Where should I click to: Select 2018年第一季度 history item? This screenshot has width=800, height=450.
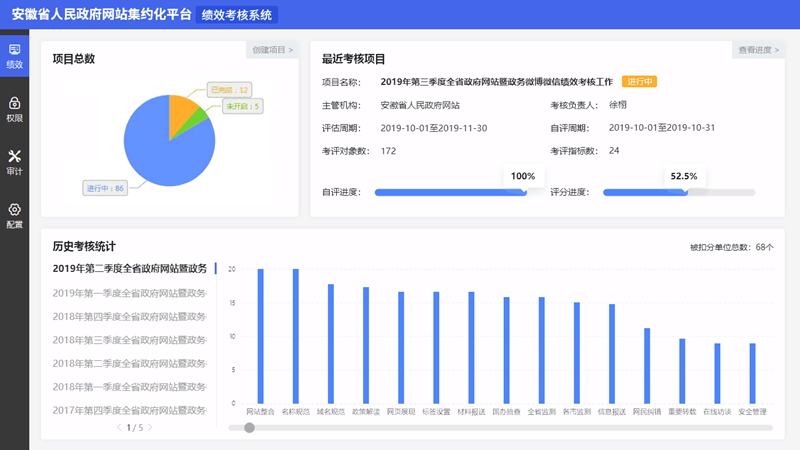coord(130,387)
